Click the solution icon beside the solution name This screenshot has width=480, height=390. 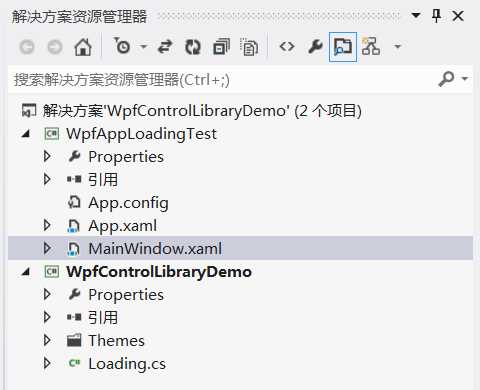click(x=29, y=111)
